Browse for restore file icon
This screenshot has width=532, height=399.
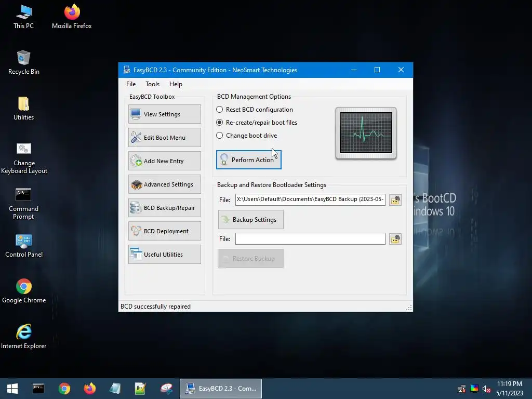coord(395,239)
